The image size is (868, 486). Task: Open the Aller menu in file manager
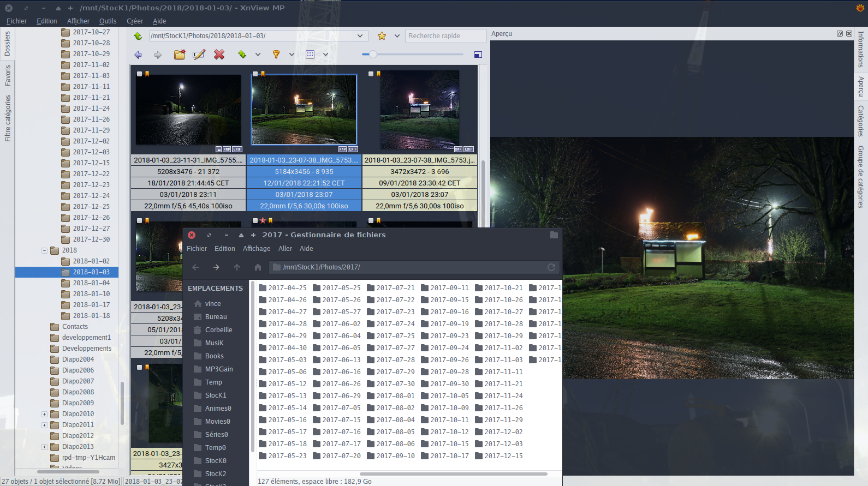pyautogui.click(x=285, y=249)
